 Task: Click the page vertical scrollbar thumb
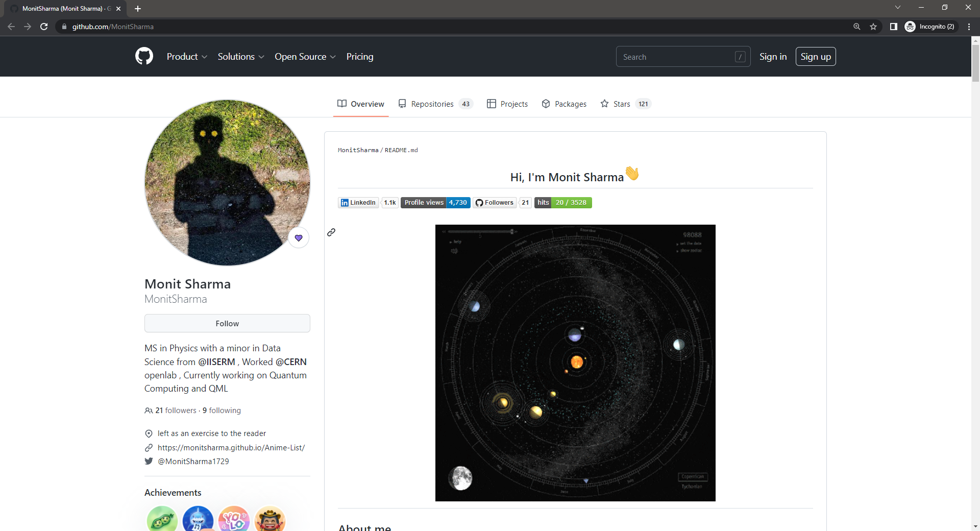975,63
